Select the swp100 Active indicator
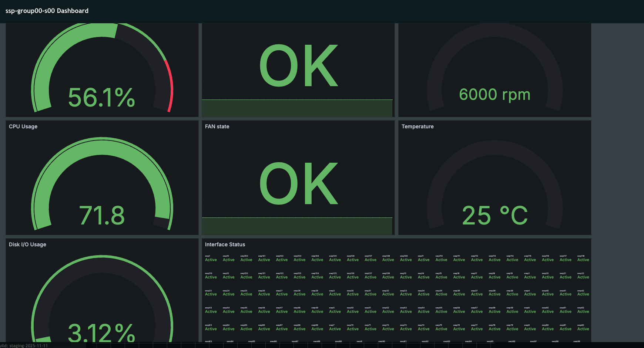Image resolution: width=644 pixels, height=348 pixels. [246, 260]
